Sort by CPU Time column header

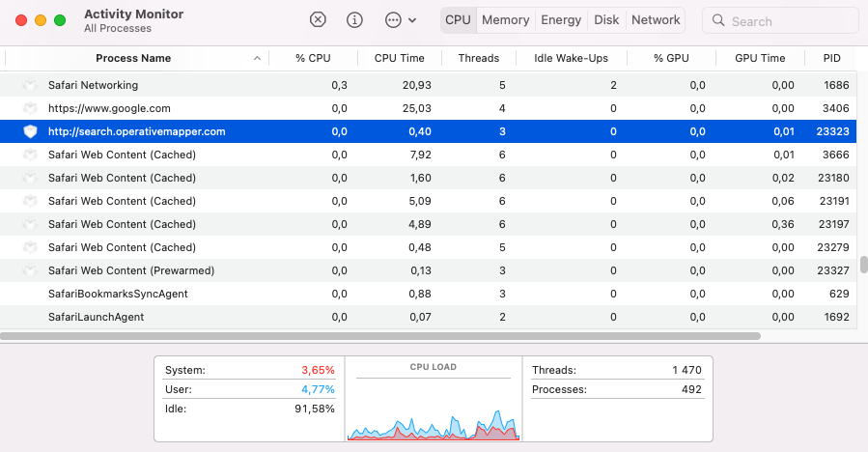coord(399,58)
